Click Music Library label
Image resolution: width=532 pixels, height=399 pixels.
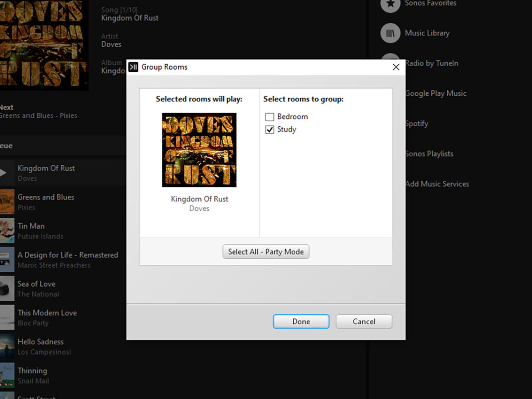(x=427, y=33)
